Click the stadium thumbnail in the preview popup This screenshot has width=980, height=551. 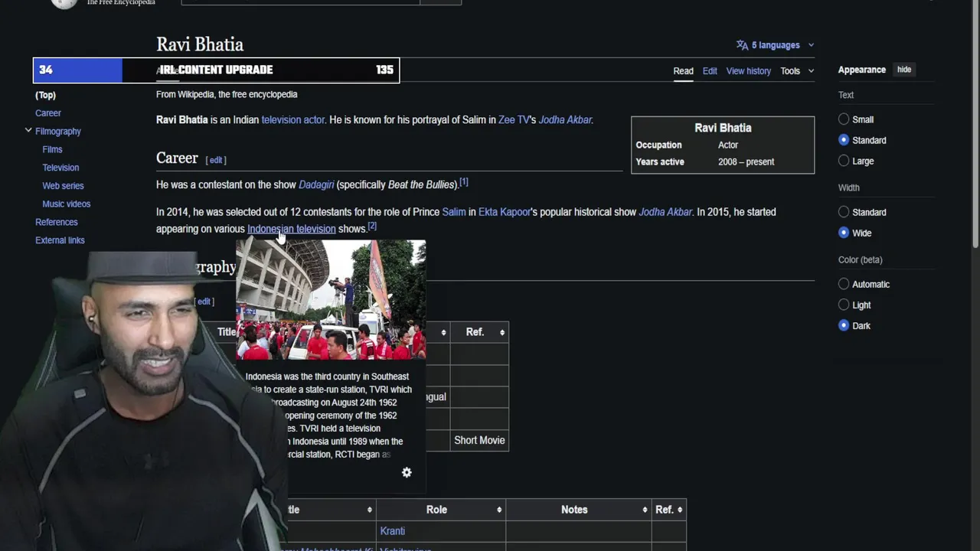pos(331,300)
